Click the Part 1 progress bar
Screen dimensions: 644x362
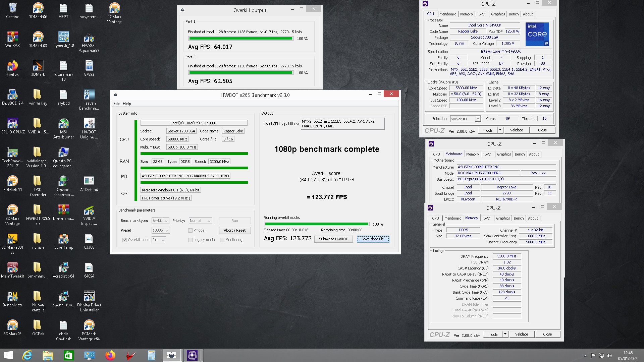click(240, 39)
